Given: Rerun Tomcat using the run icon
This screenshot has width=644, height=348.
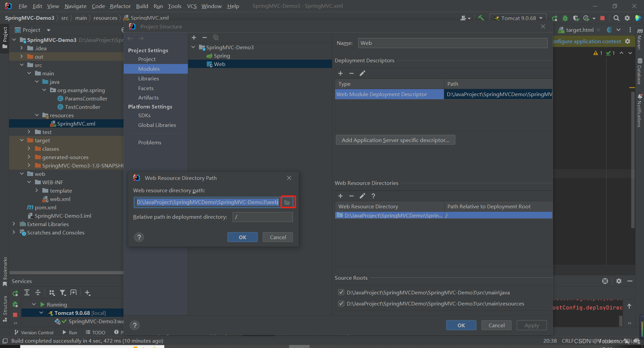Looking at the screenshot, I should (555, 18).
